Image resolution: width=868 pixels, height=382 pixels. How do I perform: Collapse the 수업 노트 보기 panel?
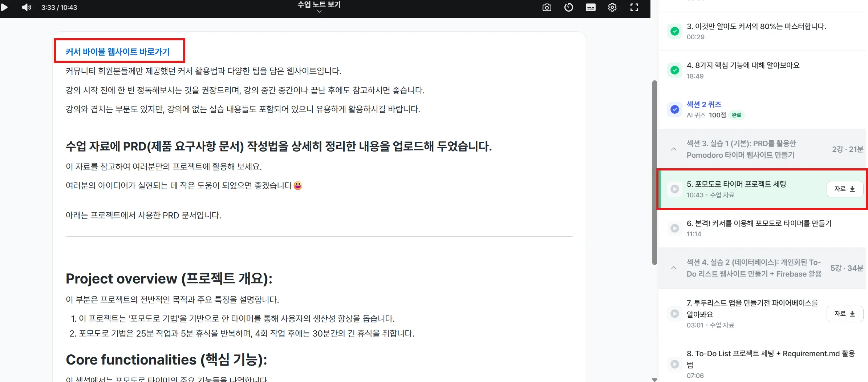coord(319,7)
